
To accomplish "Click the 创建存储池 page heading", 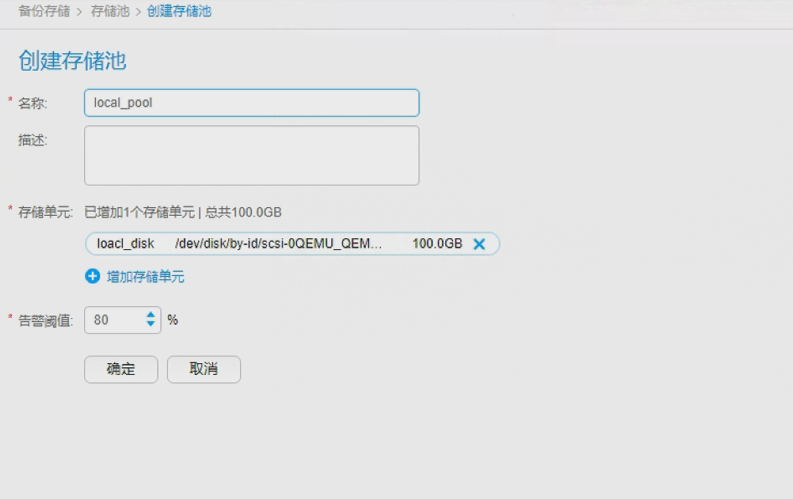I will click(x=72, y=61).
